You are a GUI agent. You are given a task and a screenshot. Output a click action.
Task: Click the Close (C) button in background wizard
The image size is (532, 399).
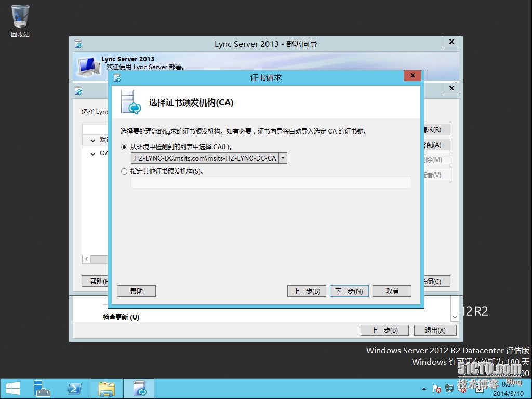[x=437, y=281]
